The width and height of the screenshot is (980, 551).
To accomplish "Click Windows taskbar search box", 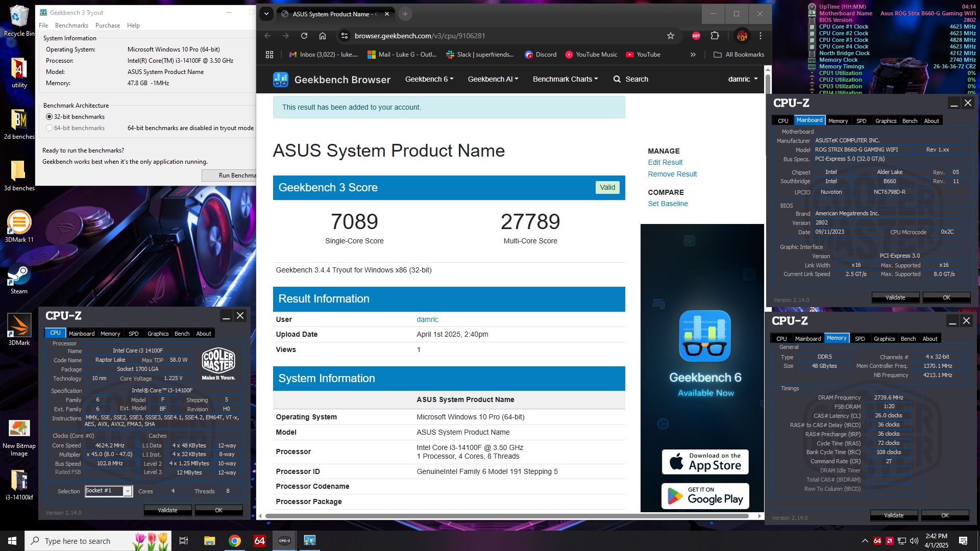I will pos(98,541).
